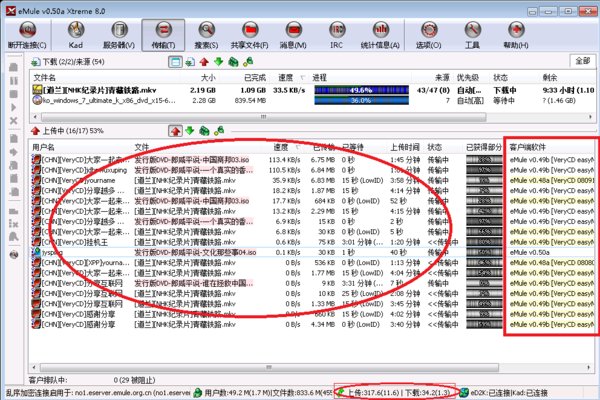This screenshot has height=400, width=600.
Task: Sort downloads by Speed (速度) column header
Action: click(x=285, y=78)
